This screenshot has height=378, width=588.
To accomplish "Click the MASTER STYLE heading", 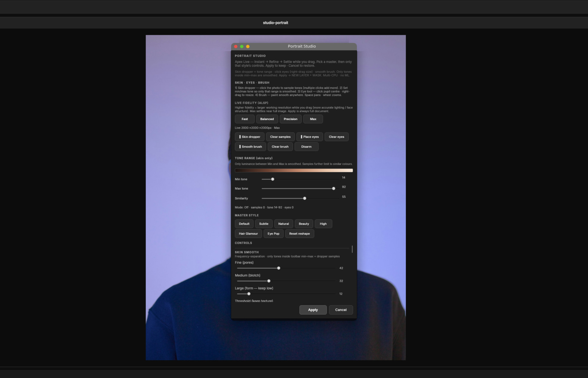I will click(247, 215).
